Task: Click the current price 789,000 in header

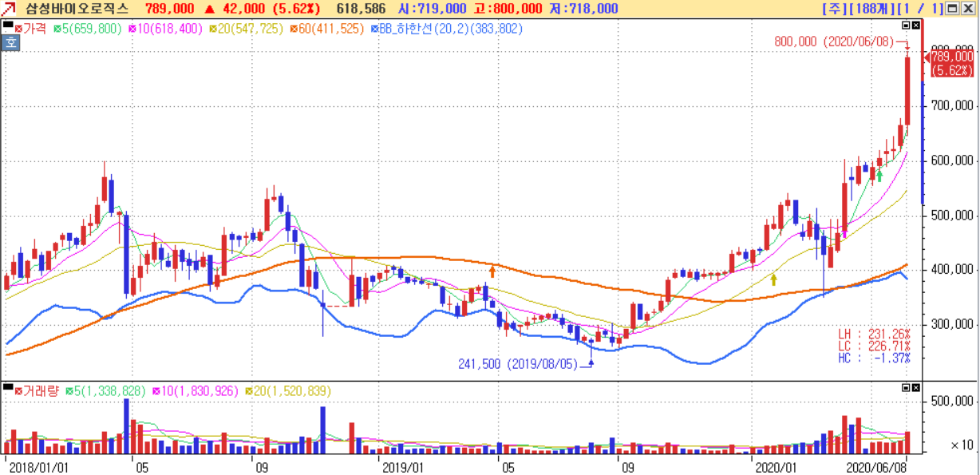Action: click(170, 9)
